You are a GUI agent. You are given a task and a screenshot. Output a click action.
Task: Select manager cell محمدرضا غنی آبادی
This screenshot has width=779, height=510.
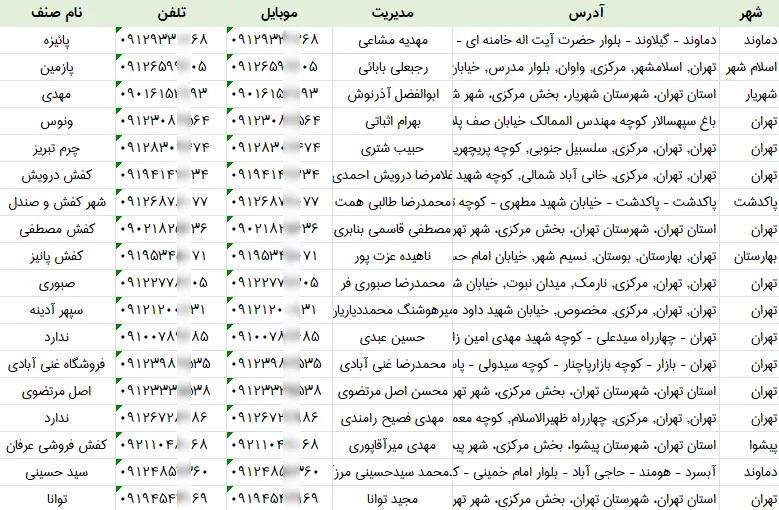pyautogui.click(x=392, y=364)
